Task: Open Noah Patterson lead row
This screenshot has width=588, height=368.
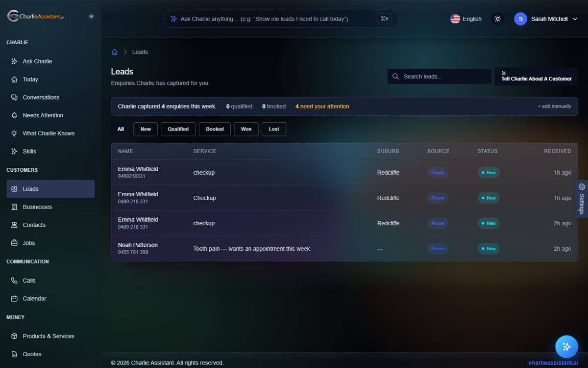Action: point(344,249)
